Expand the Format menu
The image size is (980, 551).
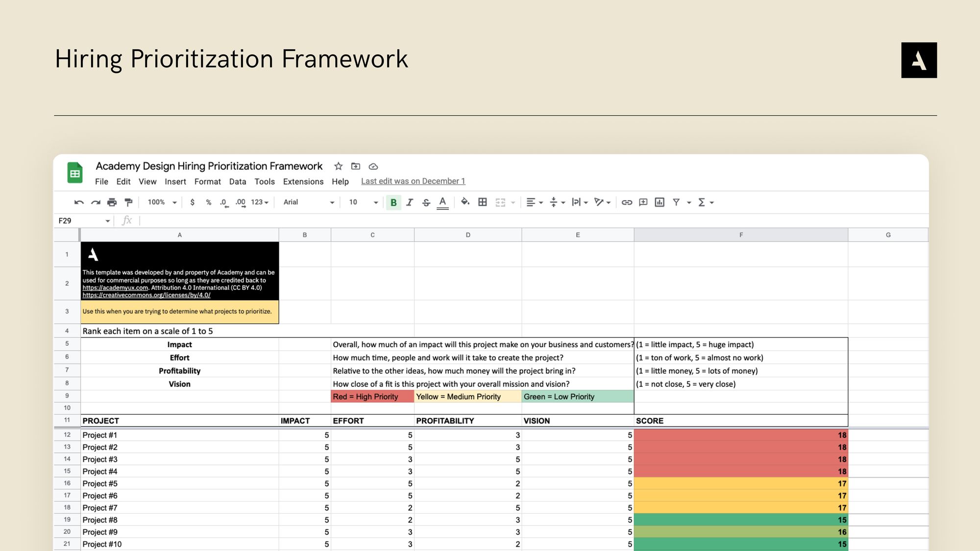pyautogui.click(x=207, y=181)
